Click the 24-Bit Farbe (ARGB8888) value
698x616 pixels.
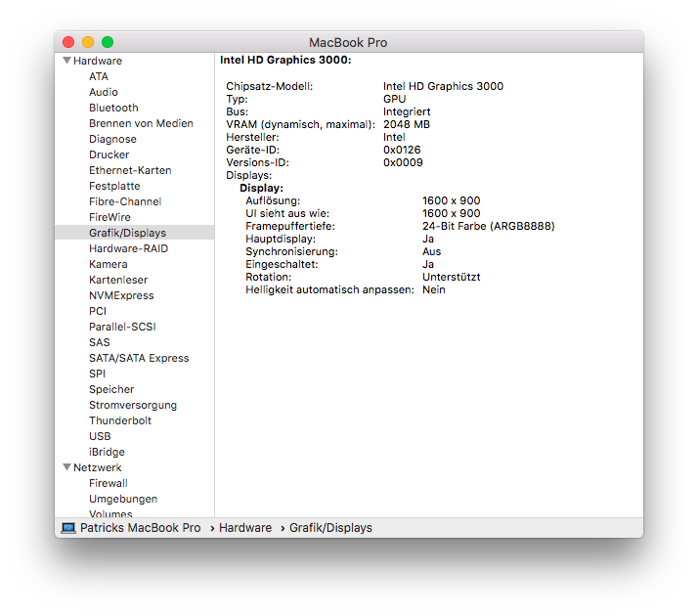click(x=489, y=226)
